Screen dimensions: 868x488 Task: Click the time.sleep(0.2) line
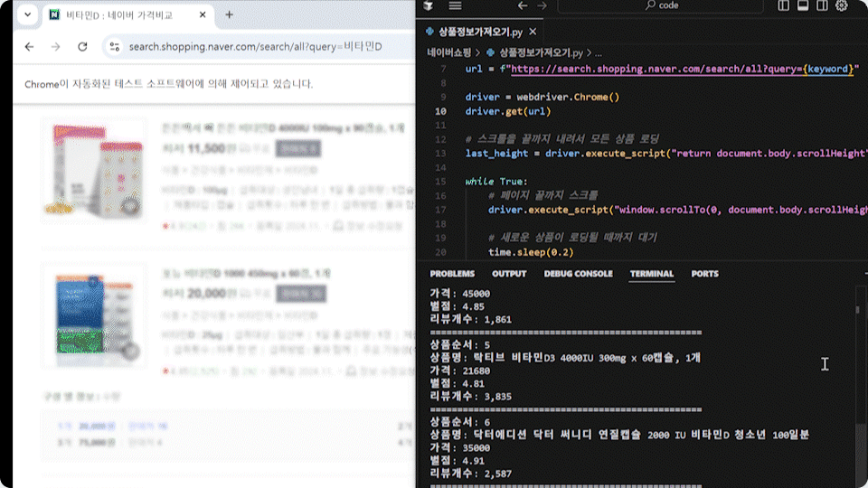point(531,252)
